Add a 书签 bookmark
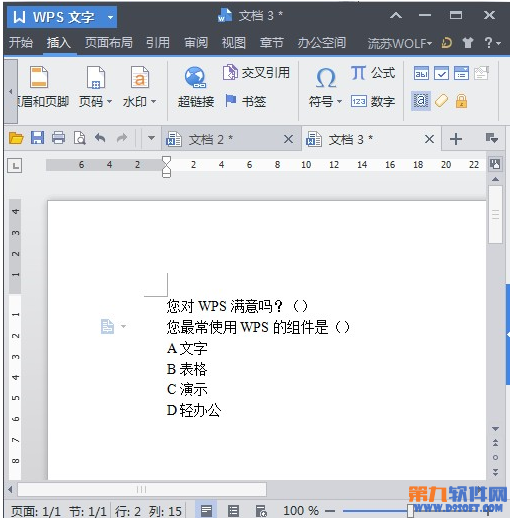Image resolution: width=512 pixels, height=518 pixels. pos(245,101)
